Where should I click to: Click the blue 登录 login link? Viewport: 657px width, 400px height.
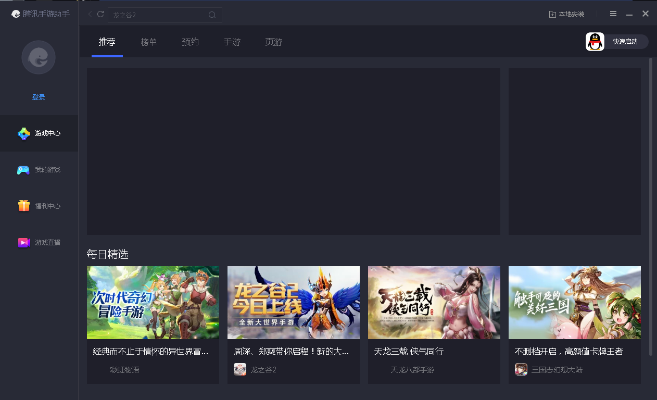39,97
